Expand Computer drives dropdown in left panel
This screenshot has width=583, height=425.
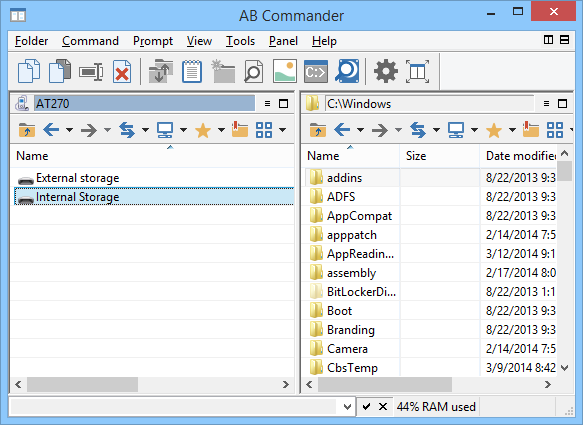183,130
